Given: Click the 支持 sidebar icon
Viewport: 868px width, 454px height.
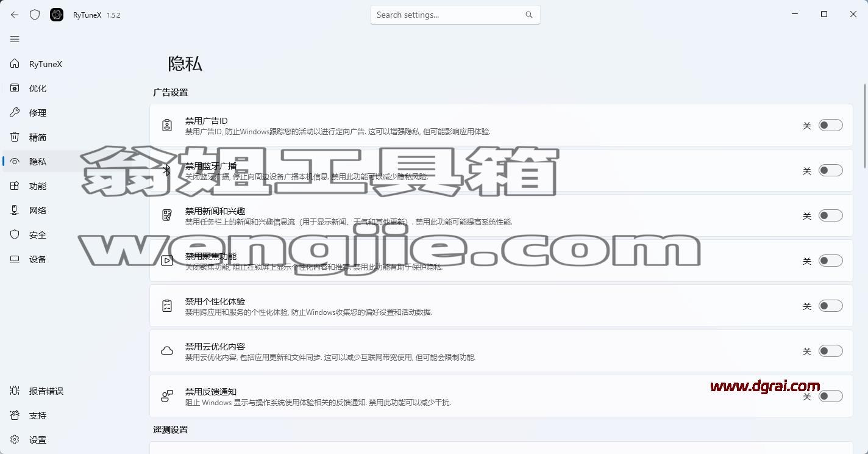Looking at the screenshot, I should click(x=15, y=416).
